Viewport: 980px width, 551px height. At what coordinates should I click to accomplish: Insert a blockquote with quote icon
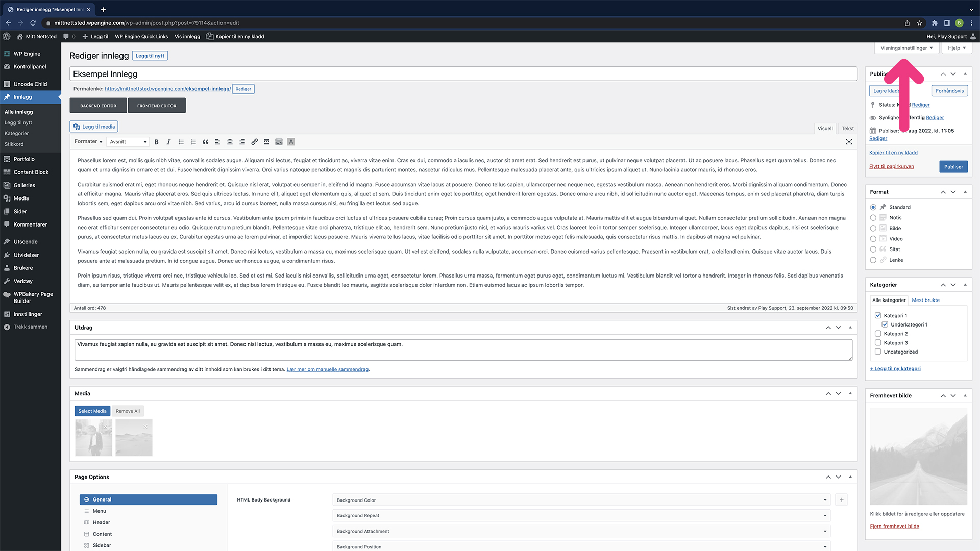point(205,142)
